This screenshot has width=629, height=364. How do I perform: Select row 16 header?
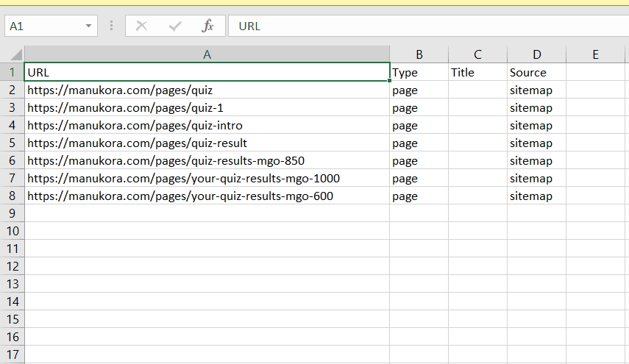click(x=12, y=337)
